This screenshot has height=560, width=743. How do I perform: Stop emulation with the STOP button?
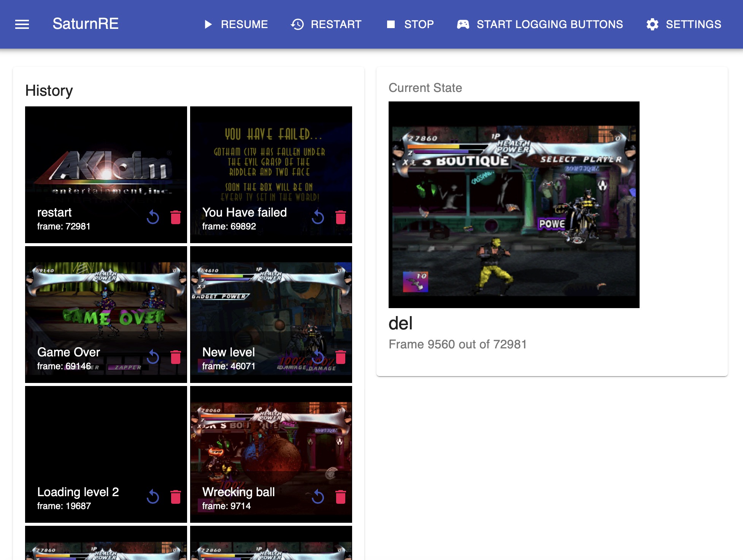click(410, 24)
